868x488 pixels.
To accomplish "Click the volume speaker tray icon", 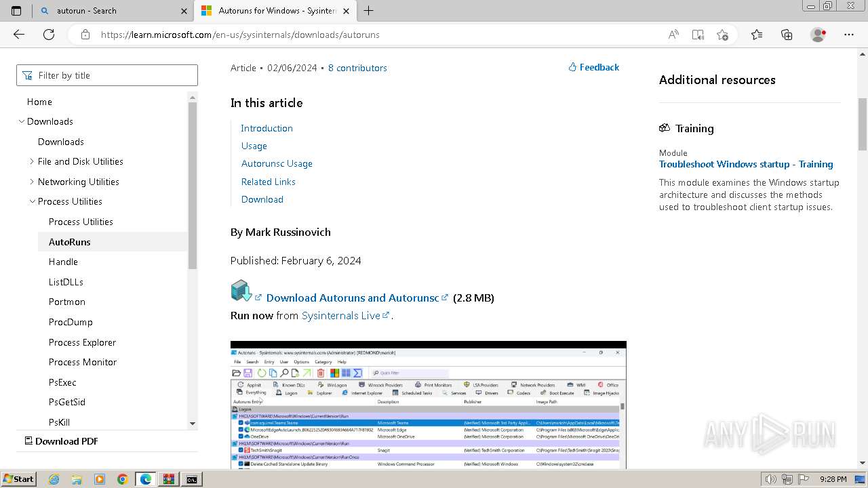I will [770, 479].
